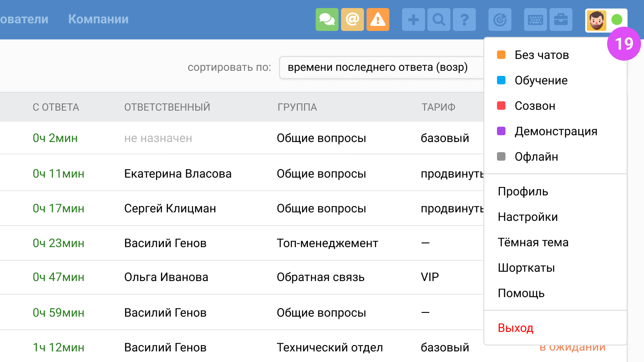The image size is (644, 362).
Task: Open the briefcase icon in header
Action: 561,19
